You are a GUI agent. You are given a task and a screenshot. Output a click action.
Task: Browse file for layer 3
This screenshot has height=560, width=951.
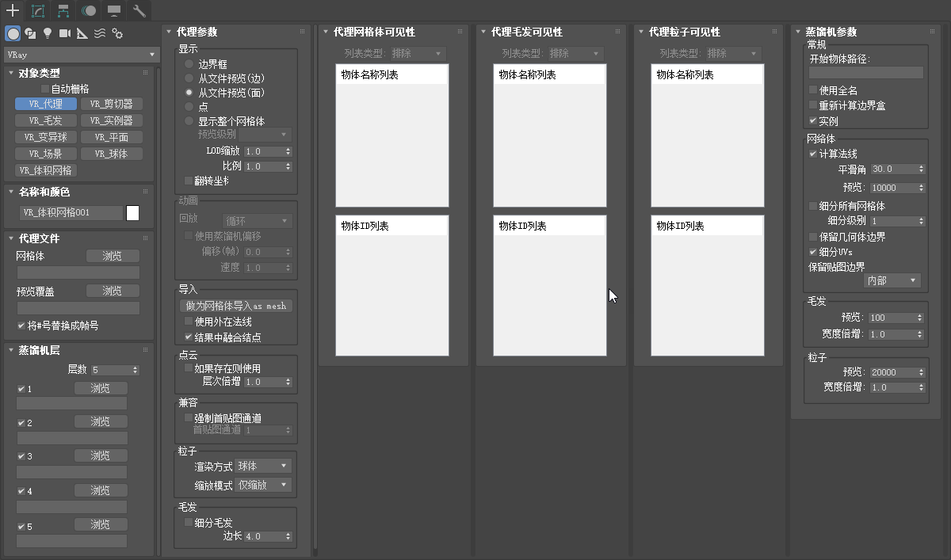tap(101, 456)
